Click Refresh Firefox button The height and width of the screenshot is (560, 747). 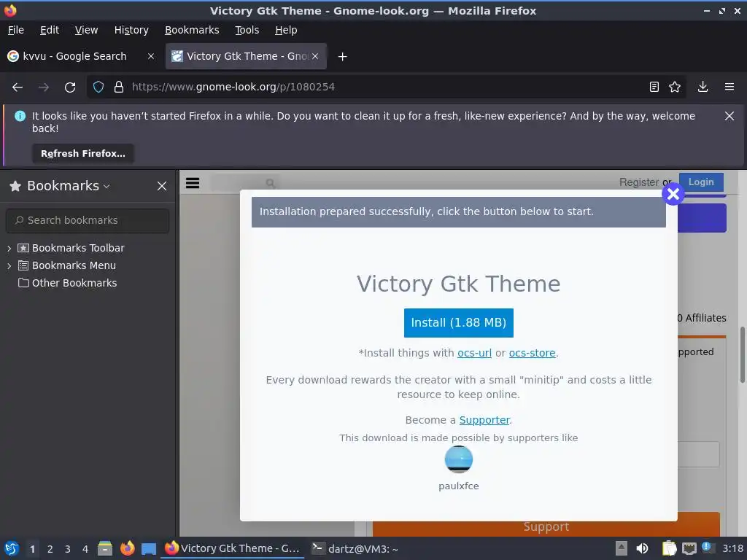83,154
